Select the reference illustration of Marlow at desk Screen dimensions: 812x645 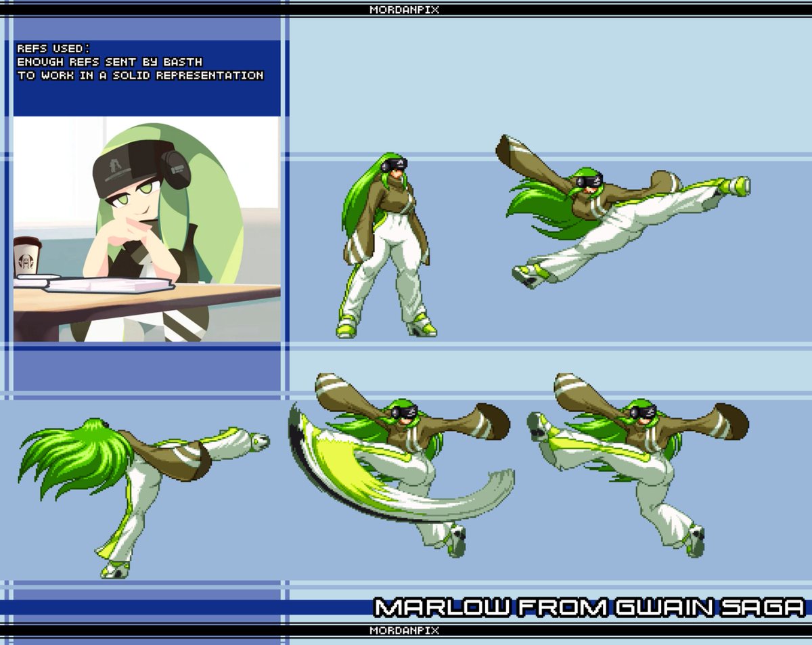click(147, 229)
